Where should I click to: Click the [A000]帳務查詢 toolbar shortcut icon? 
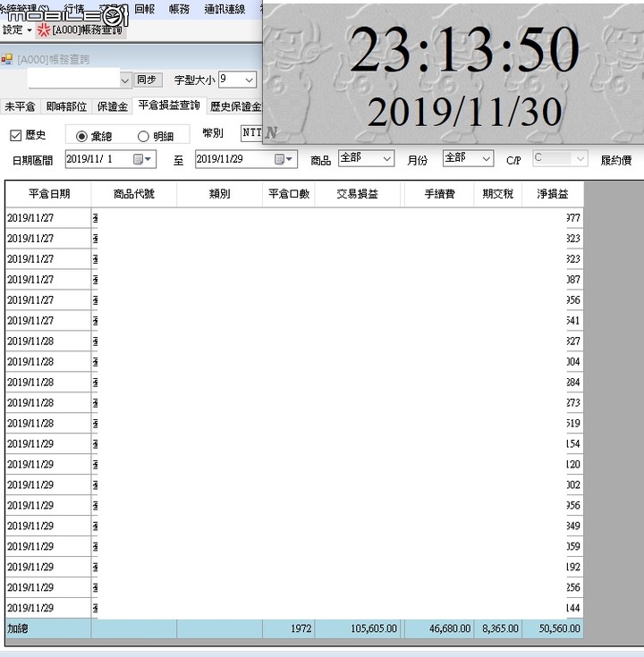coord(43,29)
